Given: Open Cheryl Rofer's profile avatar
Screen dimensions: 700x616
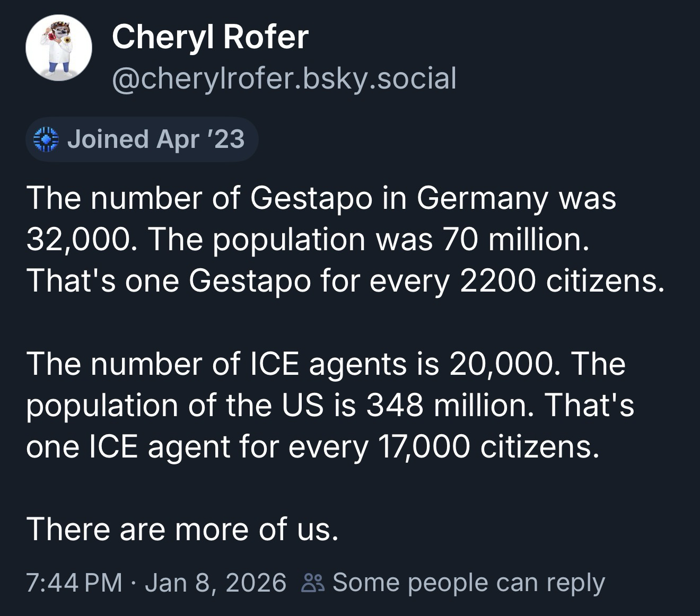Looking at the screenshot, I should [58, 48].
